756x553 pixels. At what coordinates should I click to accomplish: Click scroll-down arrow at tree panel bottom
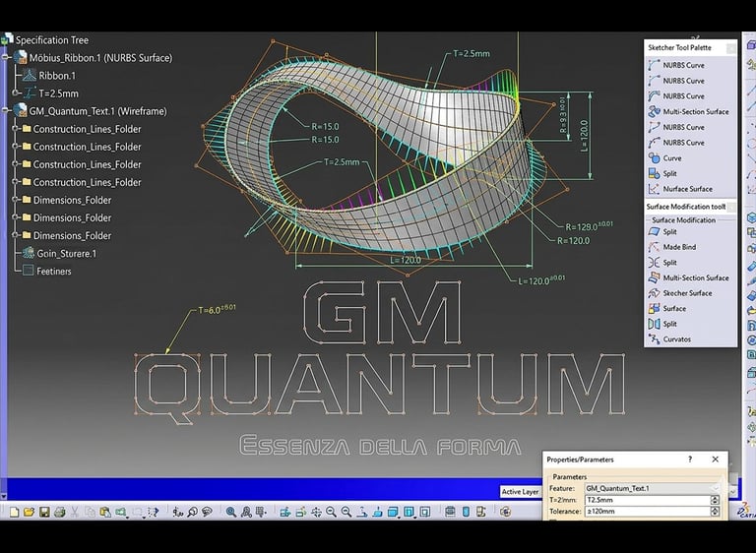[3, 495]
